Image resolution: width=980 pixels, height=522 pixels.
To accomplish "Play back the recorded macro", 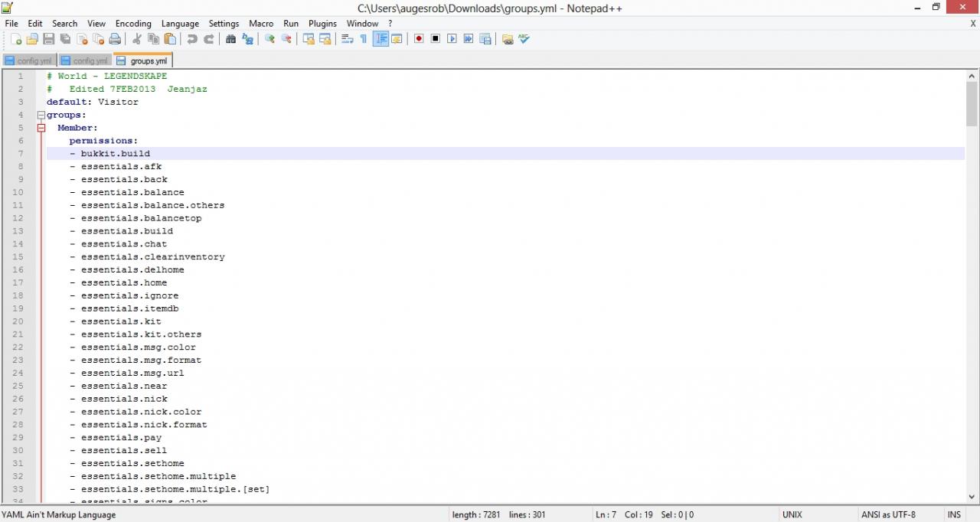I will (x=452, y=39).
